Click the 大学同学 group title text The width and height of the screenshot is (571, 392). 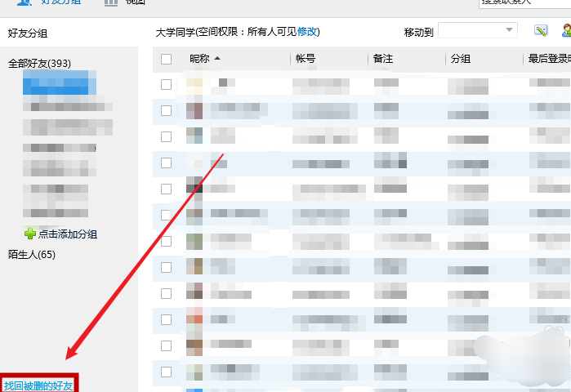coord(176,32)
